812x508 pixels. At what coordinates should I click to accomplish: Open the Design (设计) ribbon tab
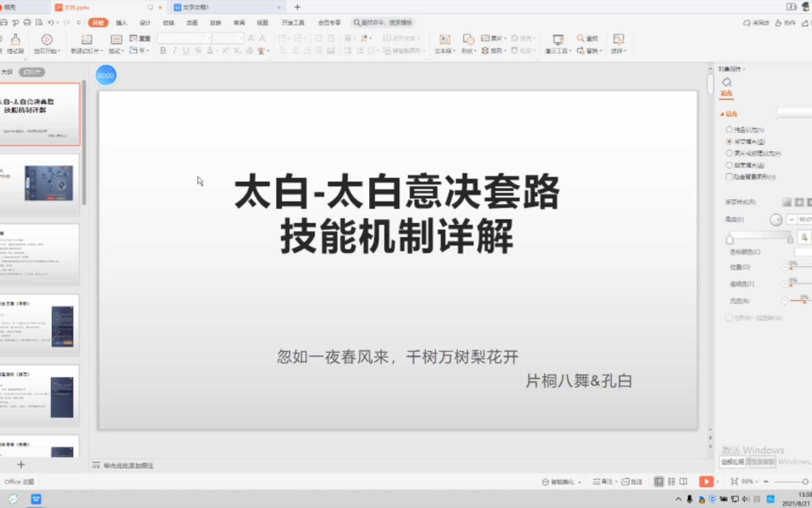145,23
